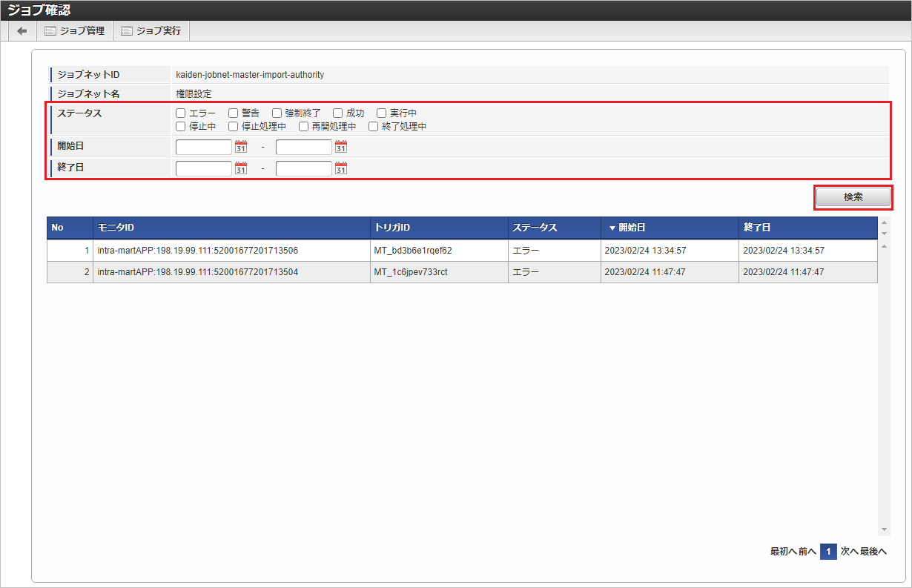Select row with trigger MT_bd3b6e1rqef62
The height and width of the screenshot is (588, 912).
point(413,251)
